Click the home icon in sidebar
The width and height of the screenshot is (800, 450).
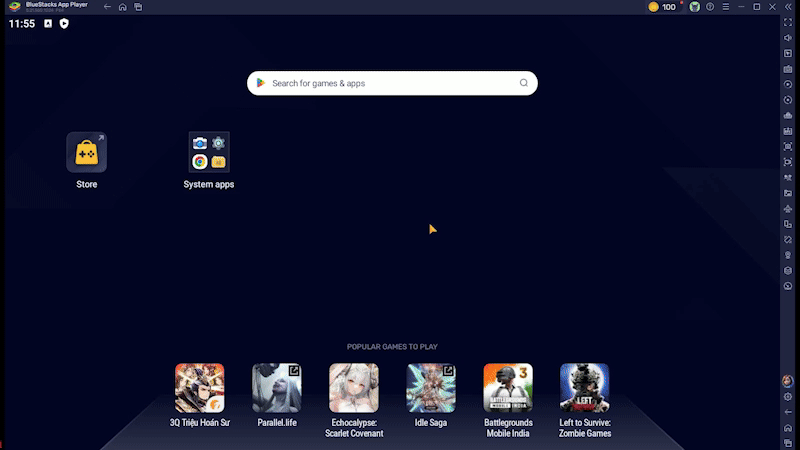tap(788, 428)
